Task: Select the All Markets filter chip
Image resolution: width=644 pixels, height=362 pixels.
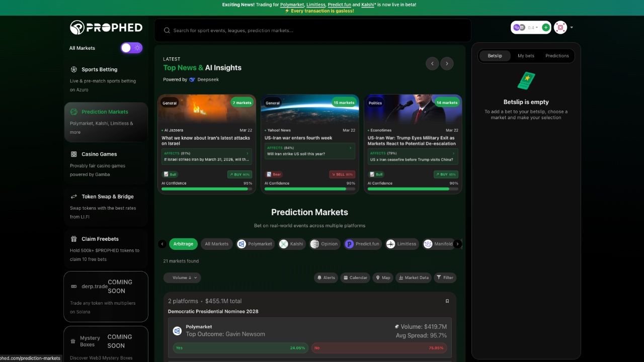Action: [217, 244]
